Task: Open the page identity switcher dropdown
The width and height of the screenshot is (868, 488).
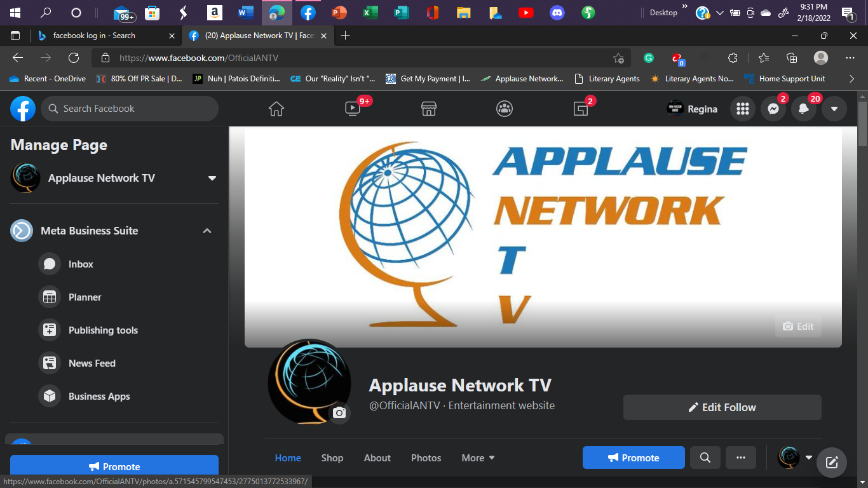Action: point(796,457)
